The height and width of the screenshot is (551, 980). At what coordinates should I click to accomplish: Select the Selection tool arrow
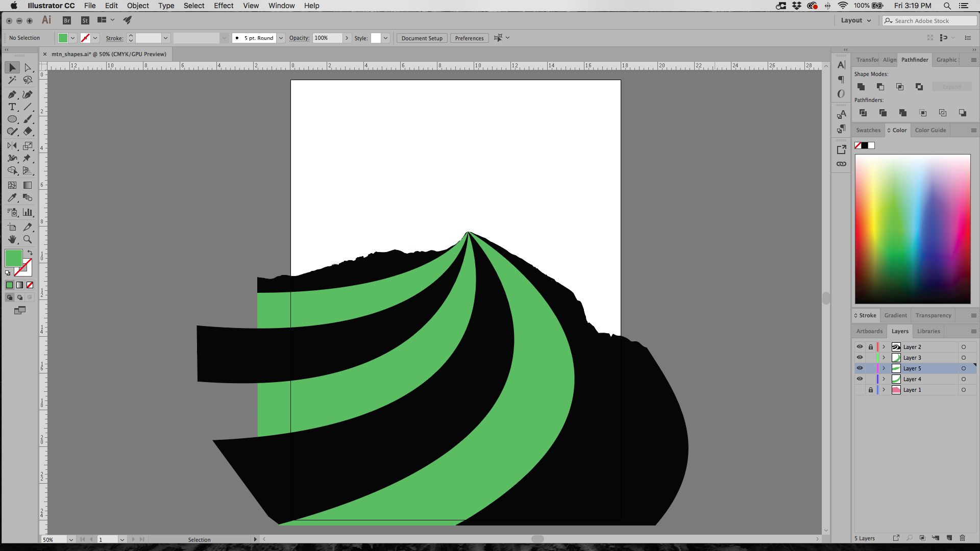coord(12,68)
